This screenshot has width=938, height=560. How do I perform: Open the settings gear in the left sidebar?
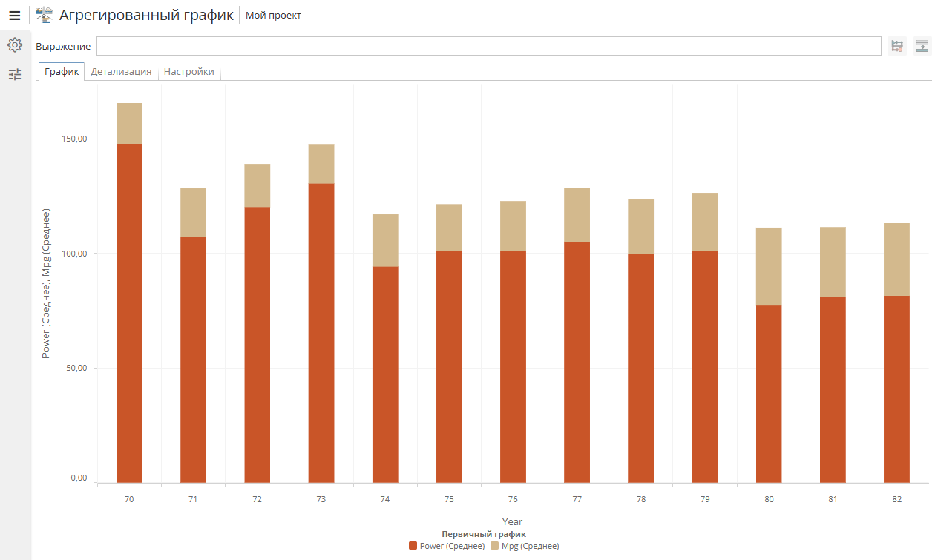coord(15,45)
